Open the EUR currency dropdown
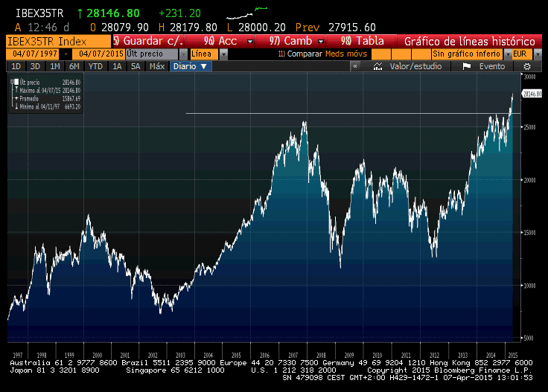 pos(538,54)
